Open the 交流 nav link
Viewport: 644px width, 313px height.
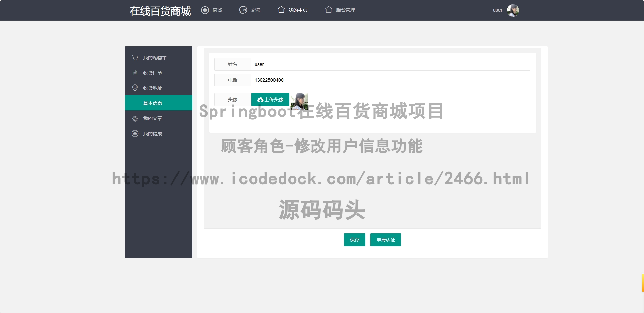[255, 10]
